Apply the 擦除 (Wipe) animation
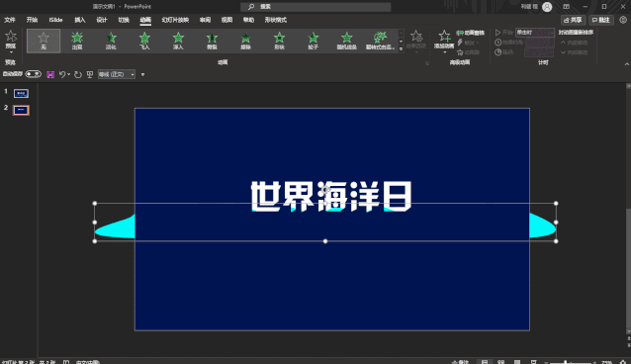Image resolution: width=631 pixels, height=364 pixels. (x=245, y=41)
